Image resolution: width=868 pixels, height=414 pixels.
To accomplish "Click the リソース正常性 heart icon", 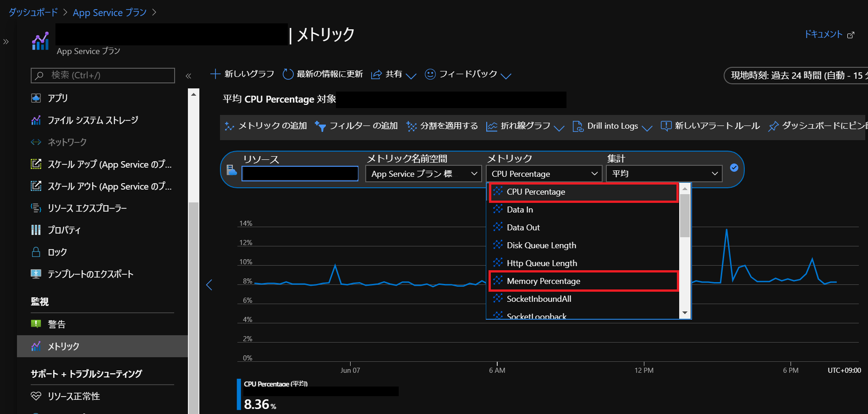I will [36, 396].
